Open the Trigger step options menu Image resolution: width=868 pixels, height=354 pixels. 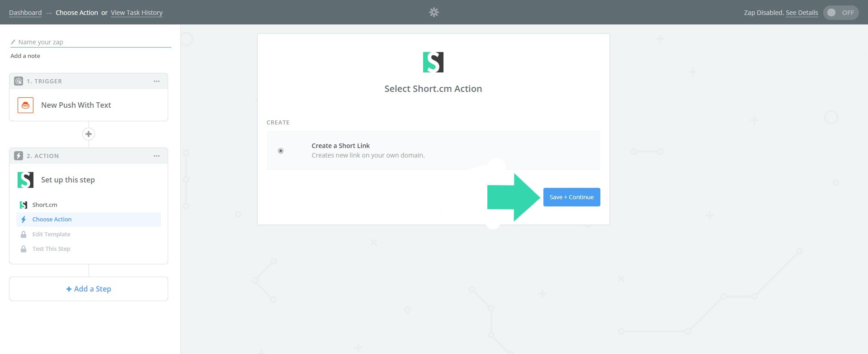click(x=156, y=81)
